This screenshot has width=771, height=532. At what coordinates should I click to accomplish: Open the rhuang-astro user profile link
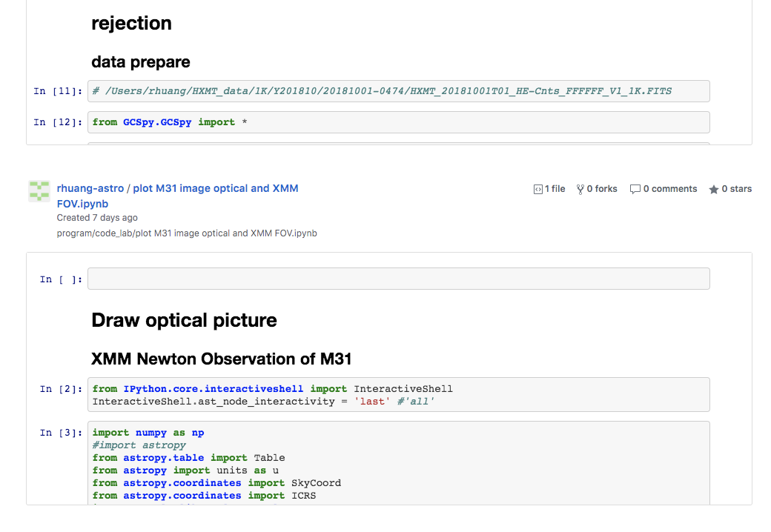pyautogui.click(x=90, y=189)
